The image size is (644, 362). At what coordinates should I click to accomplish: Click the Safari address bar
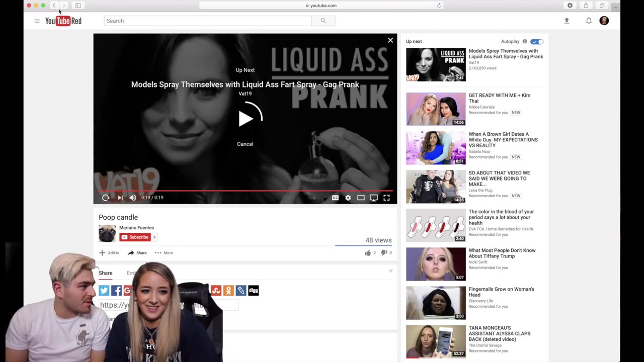321,6
